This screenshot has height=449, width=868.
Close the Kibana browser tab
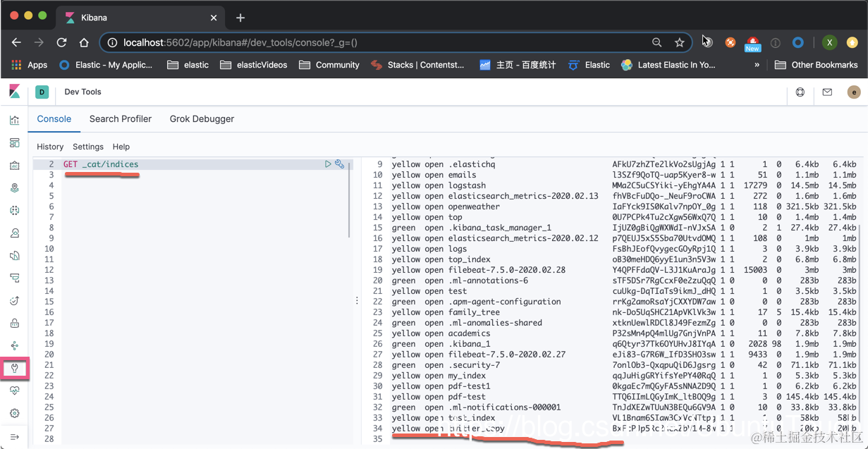(x=214, y=17)
